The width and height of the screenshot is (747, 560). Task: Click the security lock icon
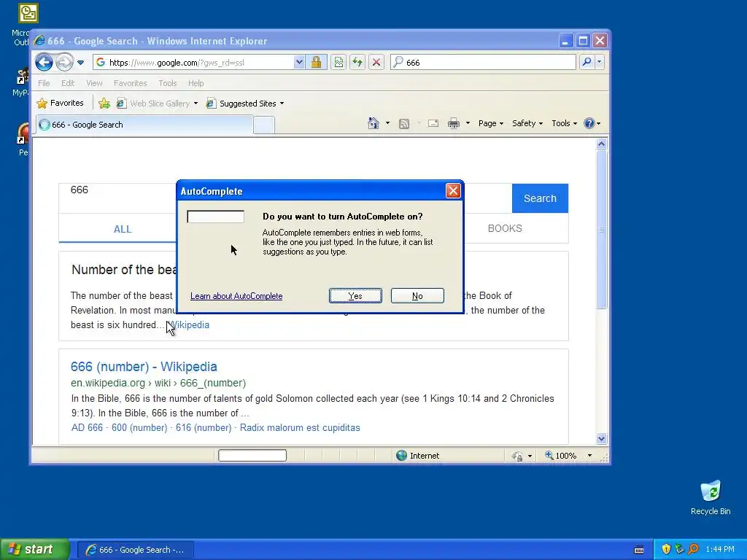pyautogui.click(x=316, y=63)
